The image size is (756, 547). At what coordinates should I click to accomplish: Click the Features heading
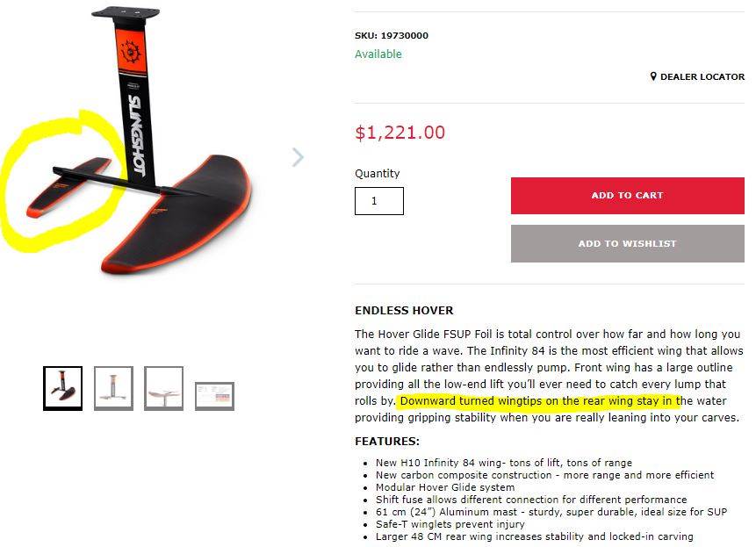[x=387, y=442]
